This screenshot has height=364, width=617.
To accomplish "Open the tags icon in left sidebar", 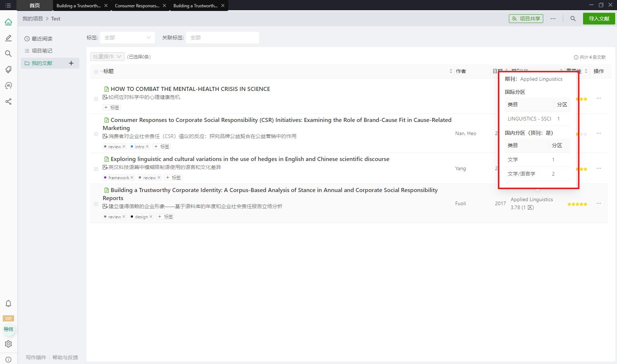I will click(8, 69).
